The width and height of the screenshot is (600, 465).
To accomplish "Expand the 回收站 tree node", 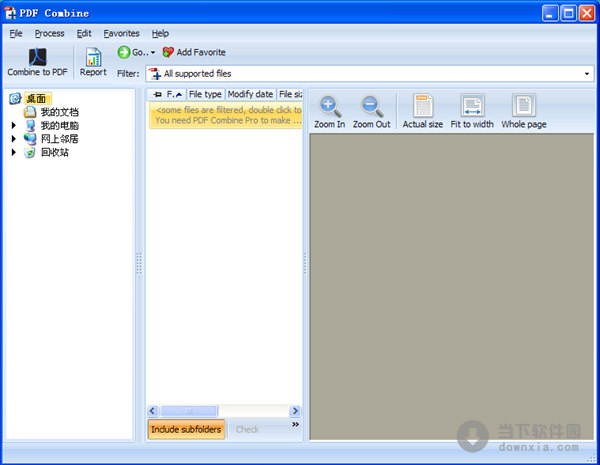I will 14,152.
